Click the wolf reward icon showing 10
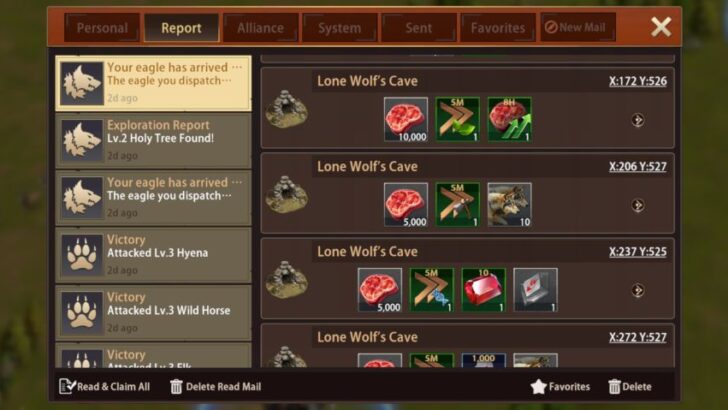 click(509, 205)
